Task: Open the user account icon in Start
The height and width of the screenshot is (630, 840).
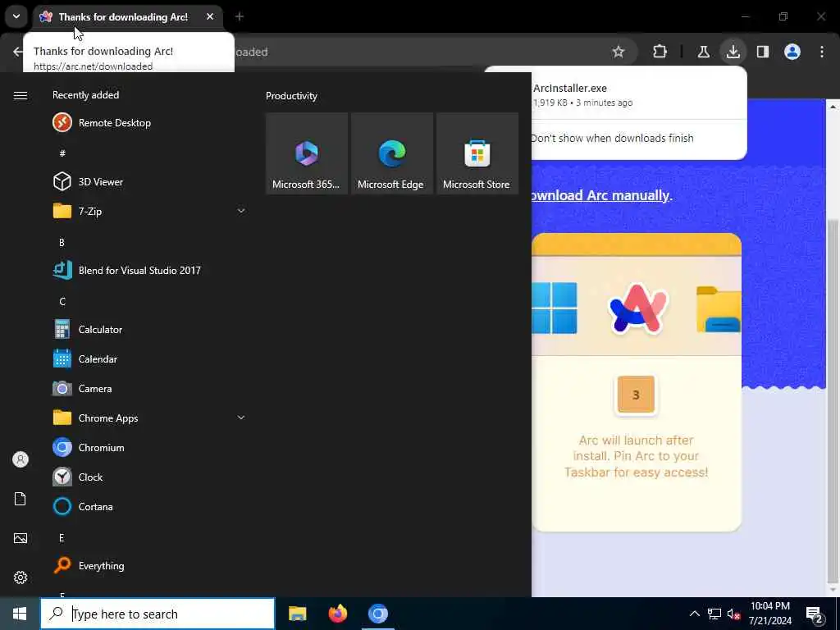Action: coord(21,459)
